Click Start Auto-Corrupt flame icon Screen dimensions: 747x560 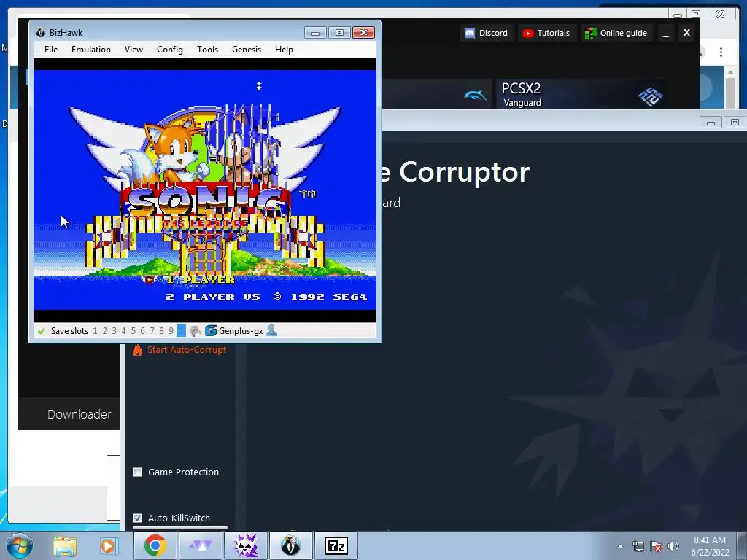tap(138, 350)
